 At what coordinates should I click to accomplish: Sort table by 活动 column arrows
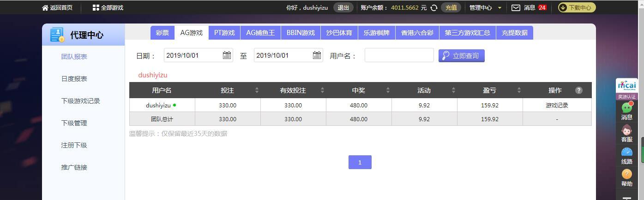453,90
